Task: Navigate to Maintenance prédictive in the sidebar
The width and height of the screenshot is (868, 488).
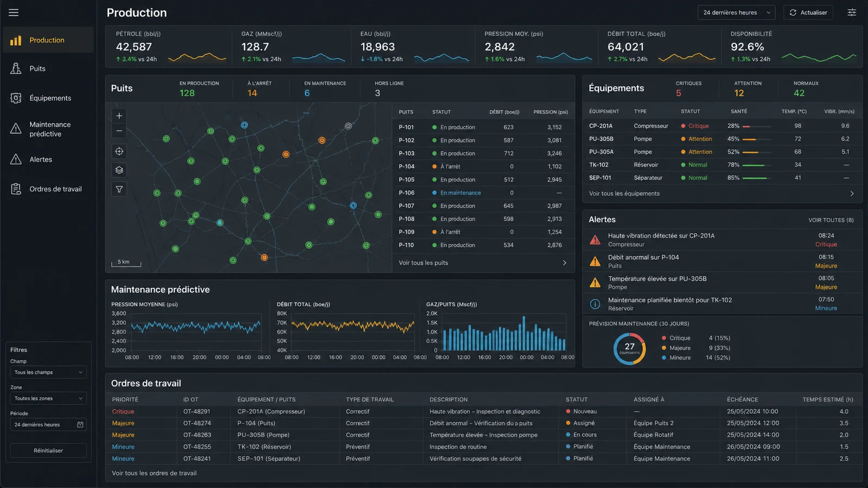Action: point(48,129)
